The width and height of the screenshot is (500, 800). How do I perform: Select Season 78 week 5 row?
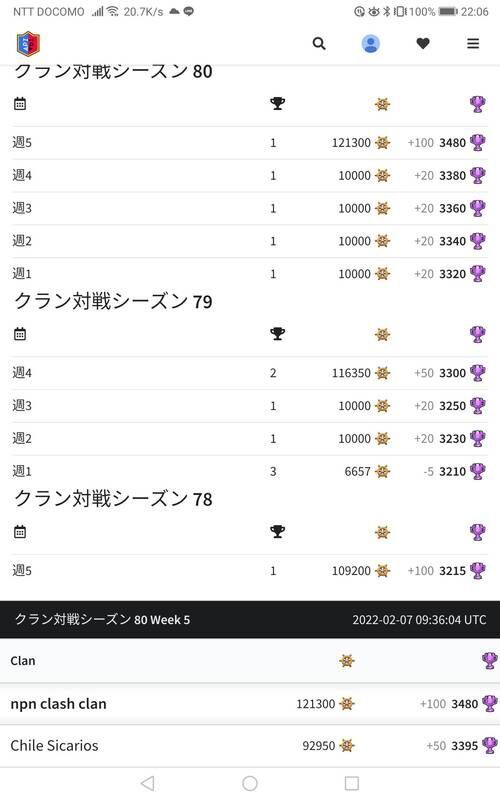(249, 570)
